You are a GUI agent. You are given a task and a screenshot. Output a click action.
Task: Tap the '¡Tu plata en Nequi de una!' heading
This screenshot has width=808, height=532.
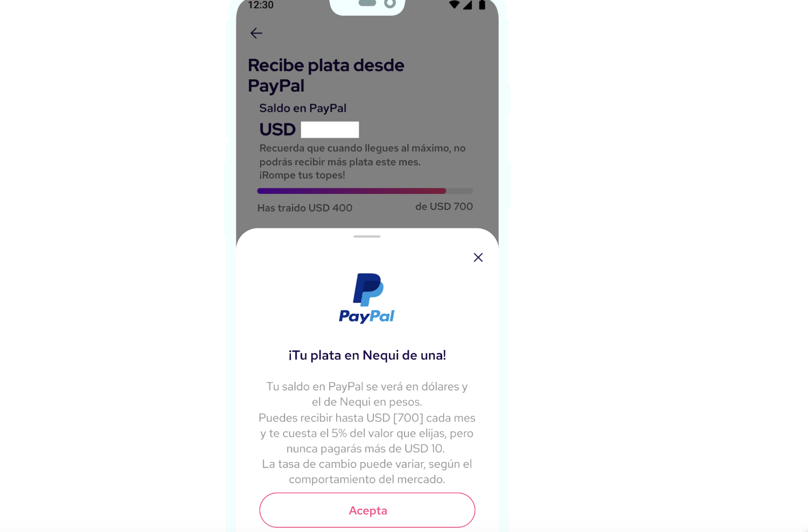click(367, 355)
